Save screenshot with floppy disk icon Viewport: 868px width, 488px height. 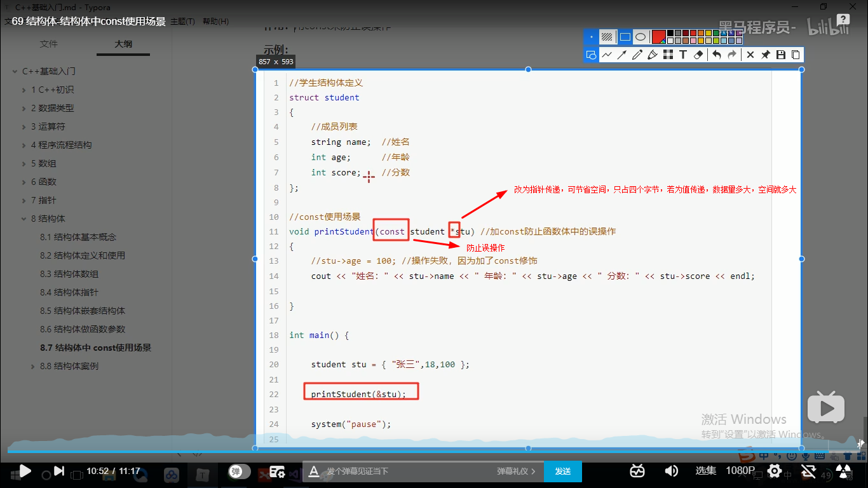[x=781, y=55]
